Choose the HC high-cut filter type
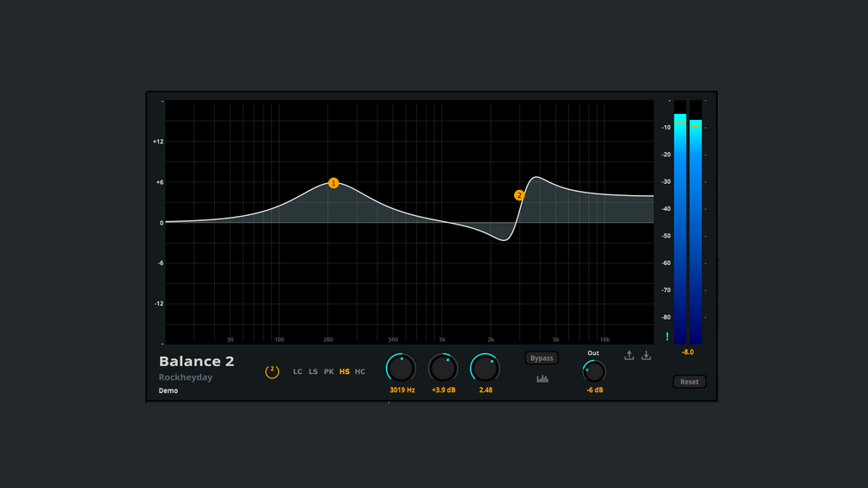Viewport: 868px width, 488px height. [x=360, y=371]
